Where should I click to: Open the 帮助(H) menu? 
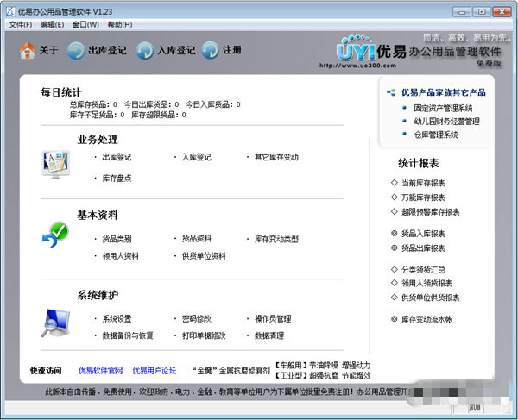(120, 25)
